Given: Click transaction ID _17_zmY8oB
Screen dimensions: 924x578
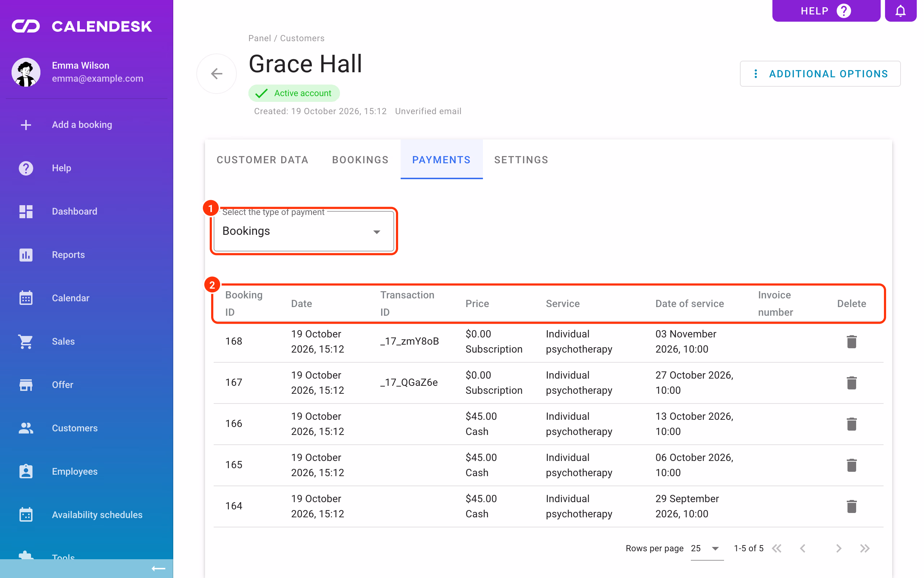Looking at the screenshot, I should 409,341.
